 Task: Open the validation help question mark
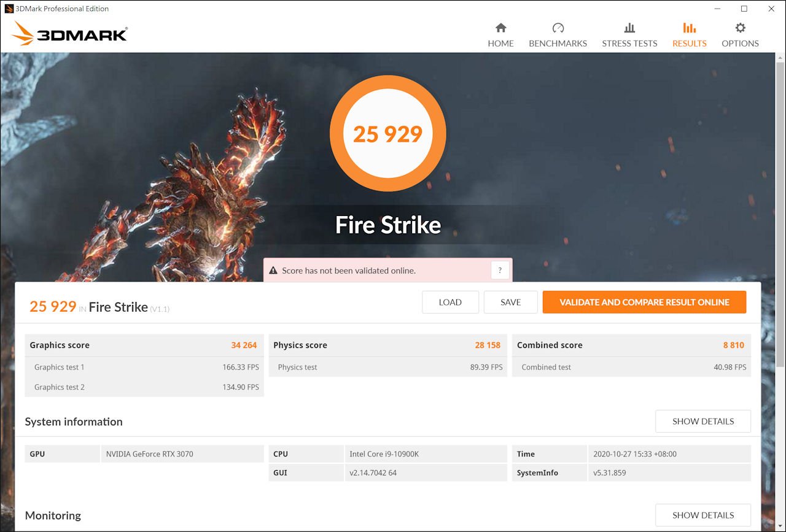coord(500,271)
